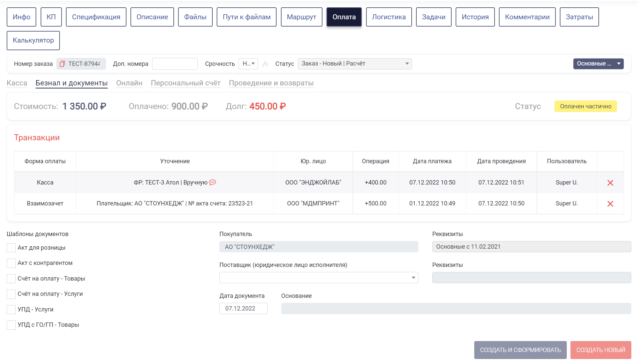Screen dimensions: 638x364
Task: Delete the Касса +400.00 transaction
Action: (610, 182)
